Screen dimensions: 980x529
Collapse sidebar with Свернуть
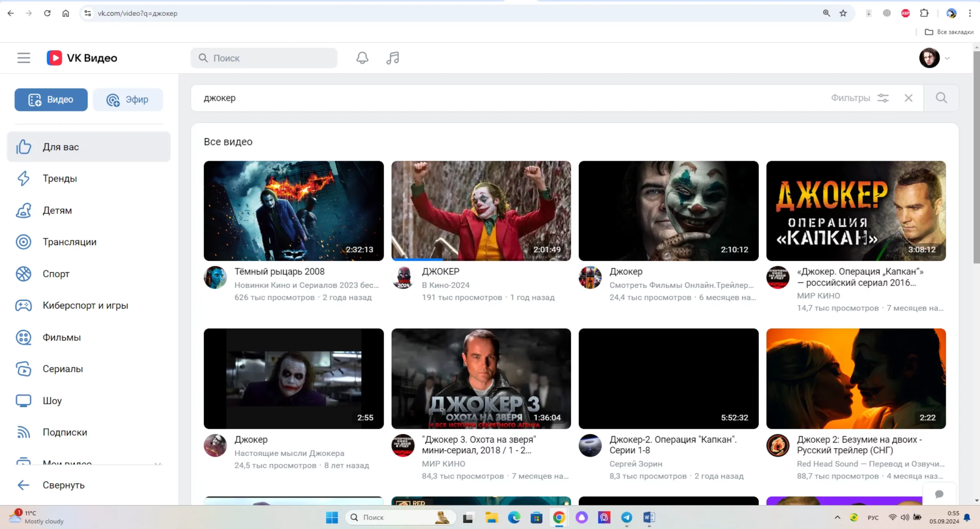63,485
